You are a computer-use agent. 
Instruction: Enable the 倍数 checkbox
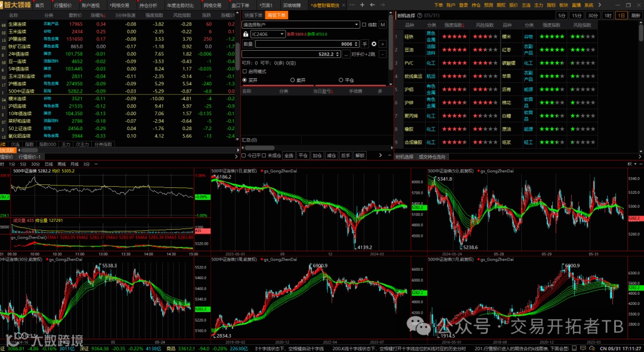click(x=364, y=24)
